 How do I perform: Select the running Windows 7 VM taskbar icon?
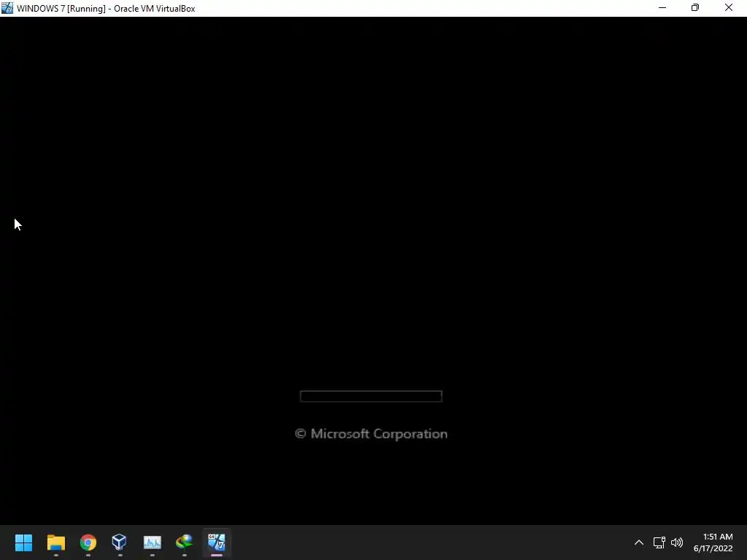point(216,542)
